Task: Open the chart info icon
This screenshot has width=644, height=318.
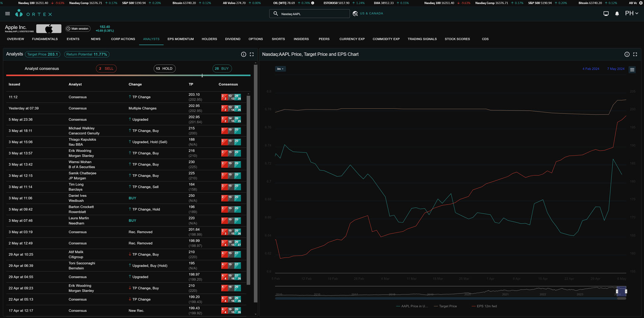Action: (627, 55)
